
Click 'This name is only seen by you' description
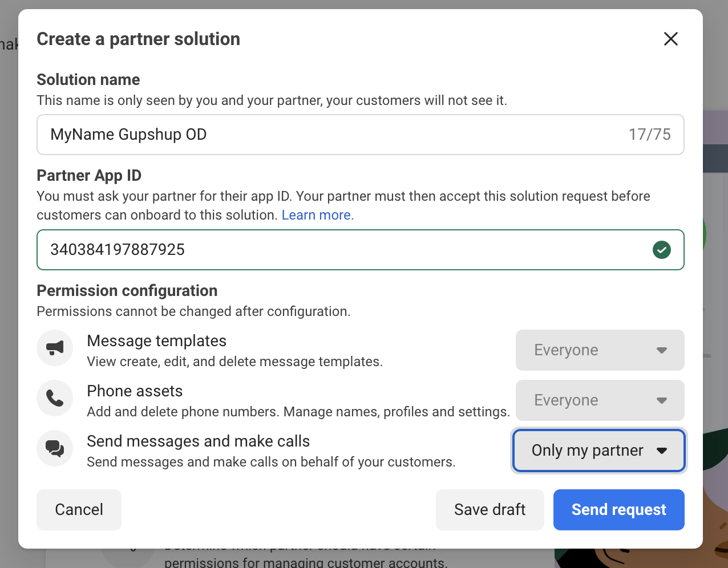coord(272,101)
